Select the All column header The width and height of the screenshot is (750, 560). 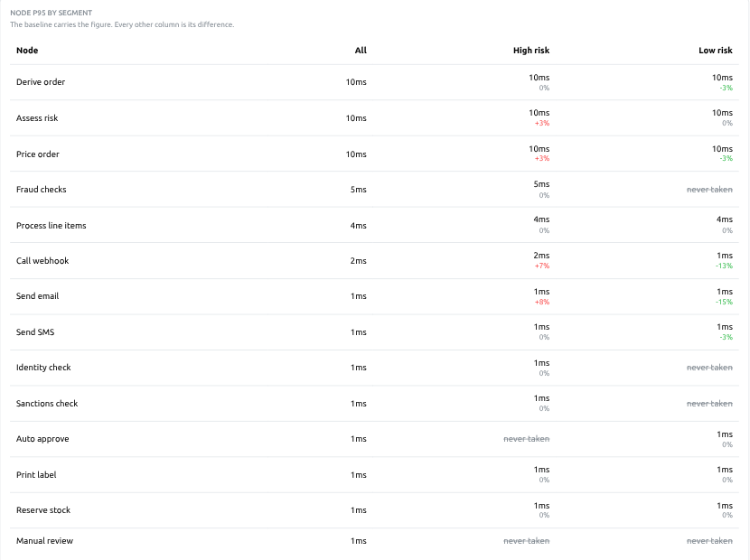[361, 51]
